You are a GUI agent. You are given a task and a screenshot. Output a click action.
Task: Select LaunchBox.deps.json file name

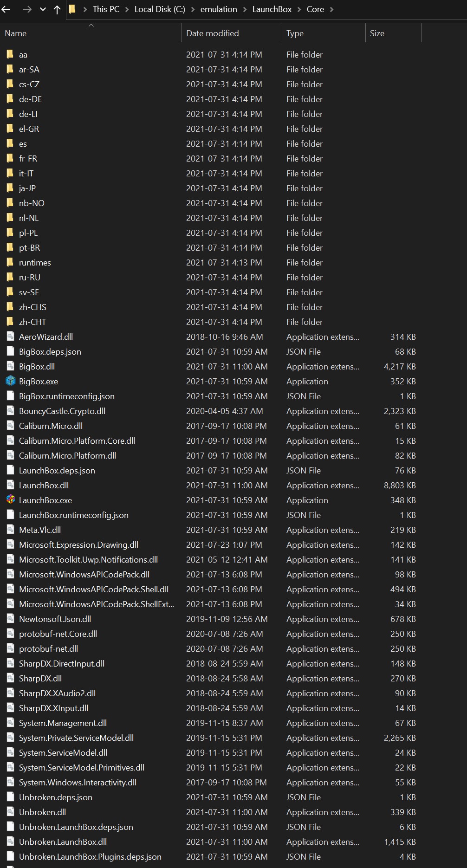pyautogui.click(x=57, y=471)
